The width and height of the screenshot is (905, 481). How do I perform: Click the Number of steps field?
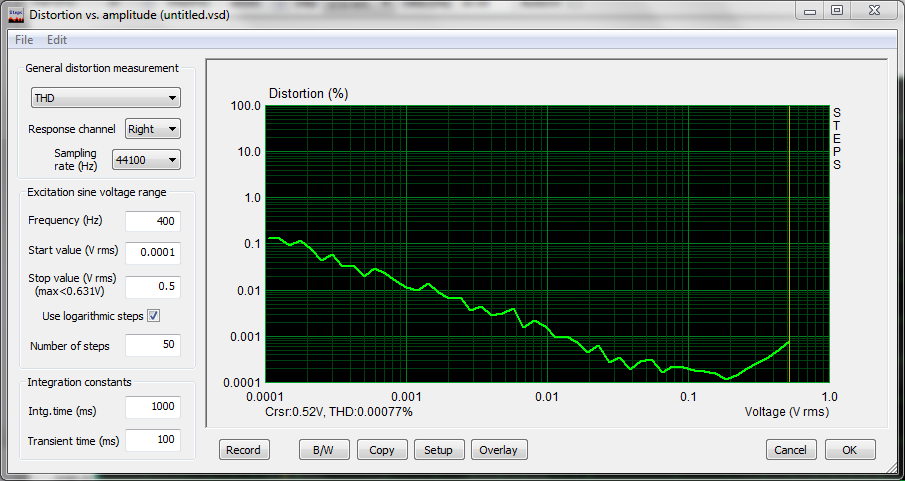pyautogui.click(x=152, y=346)
